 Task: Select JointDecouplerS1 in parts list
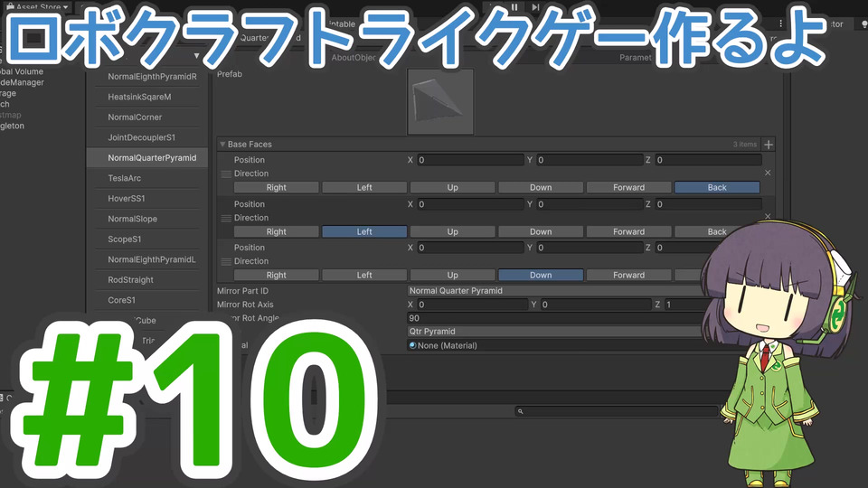pyautogui.click(x=142, y=137)
